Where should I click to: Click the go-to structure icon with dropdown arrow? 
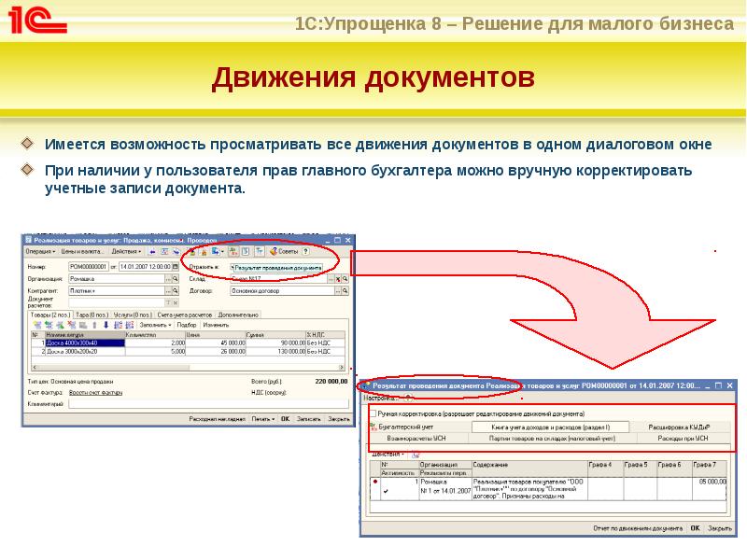click(x=217, y=251)
